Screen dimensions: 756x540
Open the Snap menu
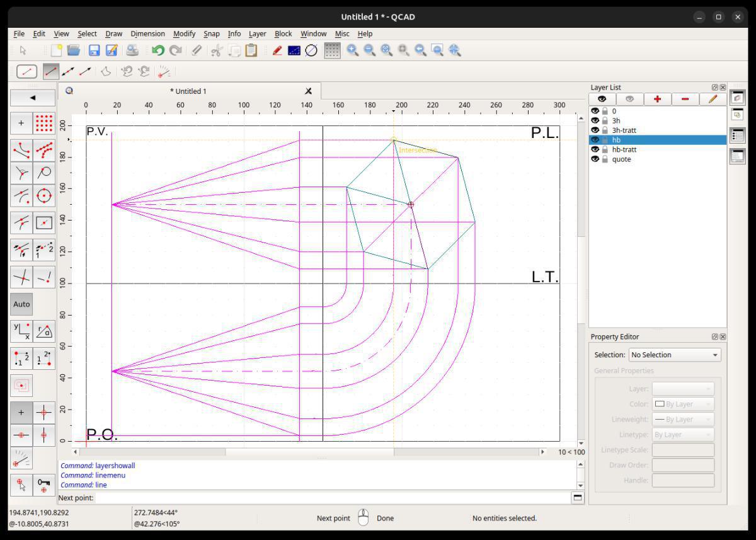point(211,33)
